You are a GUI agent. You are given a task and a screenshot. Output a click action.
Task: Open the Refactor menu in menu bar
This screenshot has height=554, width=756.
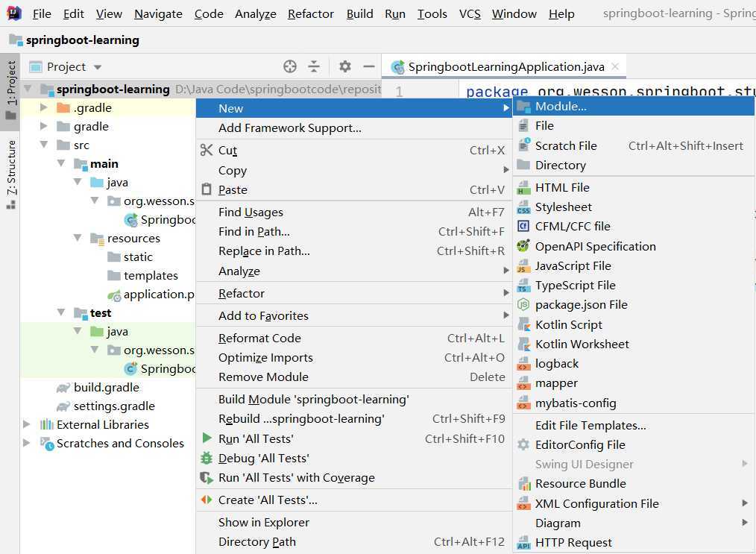pyautogui.click(x=310, y=13)
